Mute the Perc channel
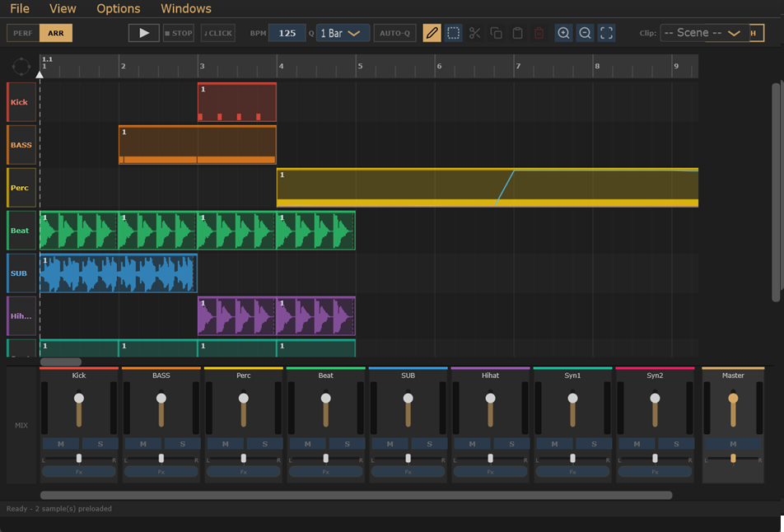Image resolution: width=784 pixels, height=532 pixels. tap(226, 444)
